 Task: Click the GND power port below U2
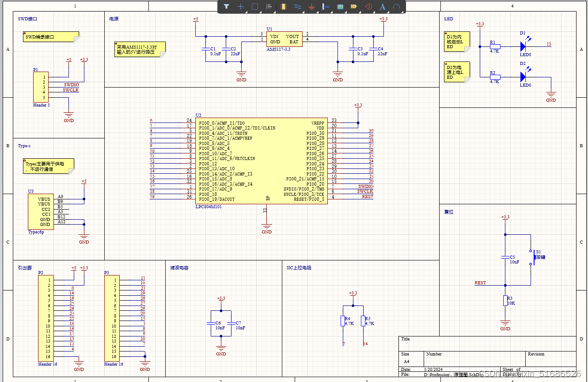point(267,229)
